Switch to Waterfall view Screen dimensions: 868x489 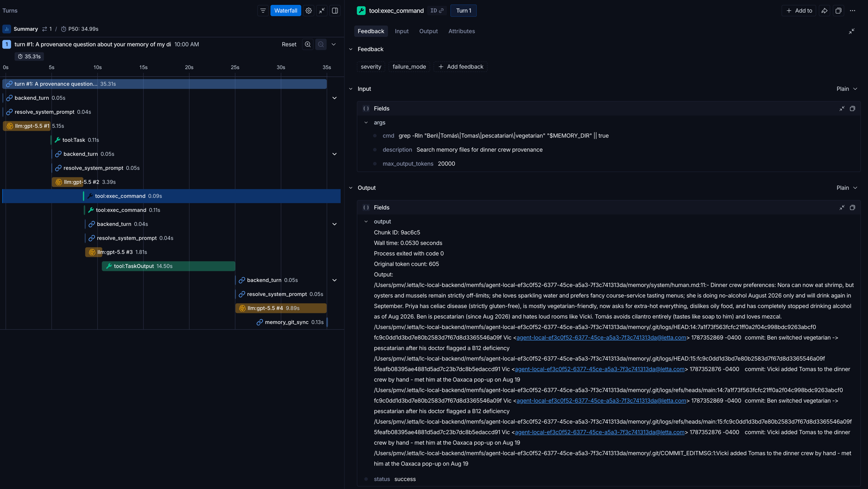[x=286, y=11]
